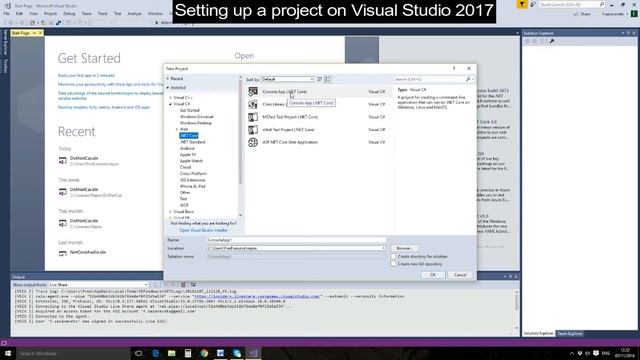
Task: Switch templates to medium icons view
Action: pyautogui.click(x=328, y=79)
